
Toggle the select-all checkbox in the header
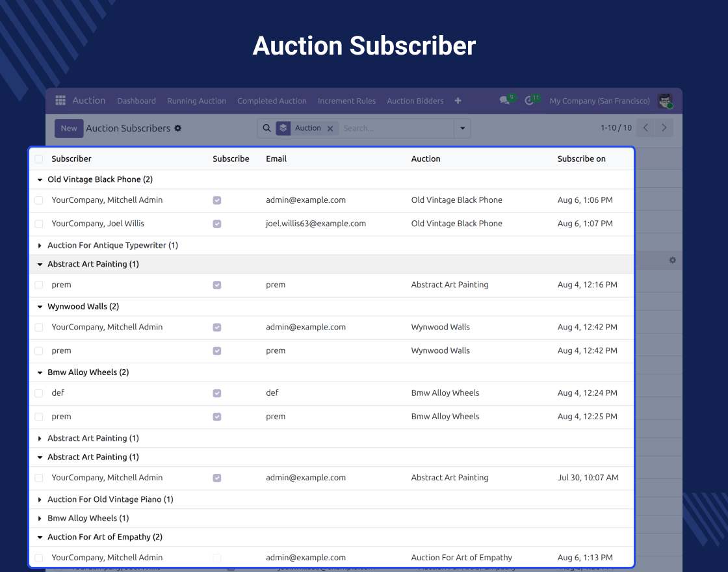point(39,159)
